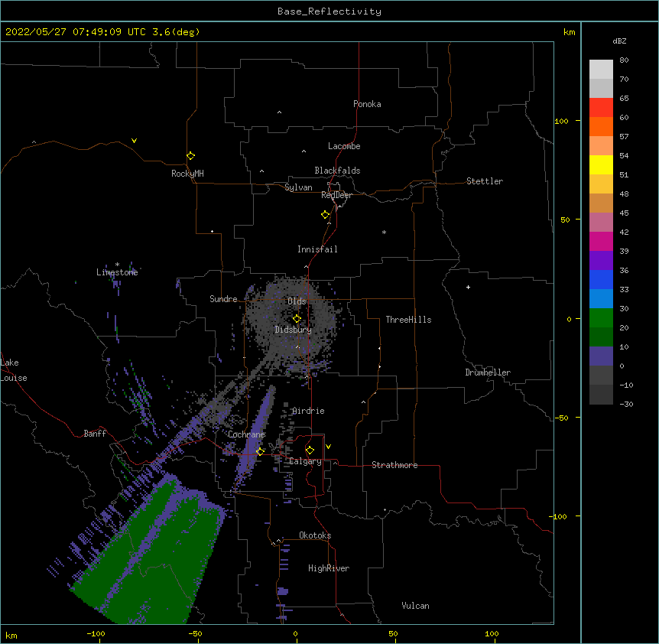Pick the blue 36-33 dBZ swatch

pos(601,279)
